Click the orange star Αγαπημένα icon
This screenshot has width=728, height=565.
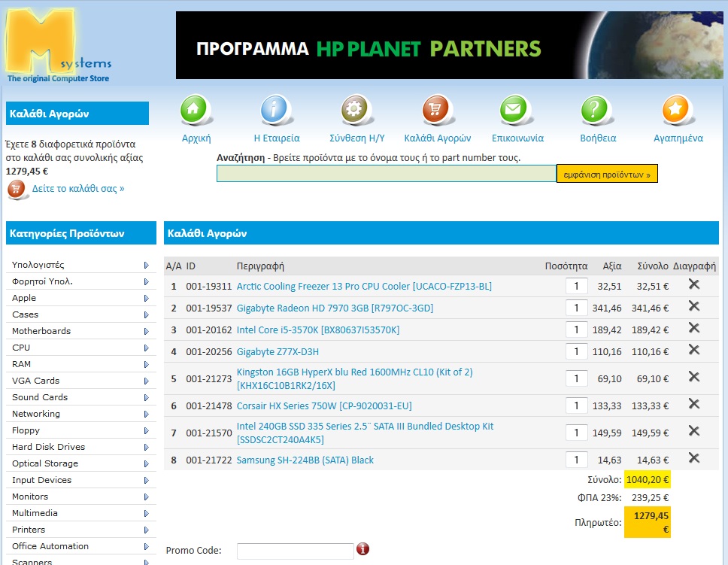tap(676, 110)
